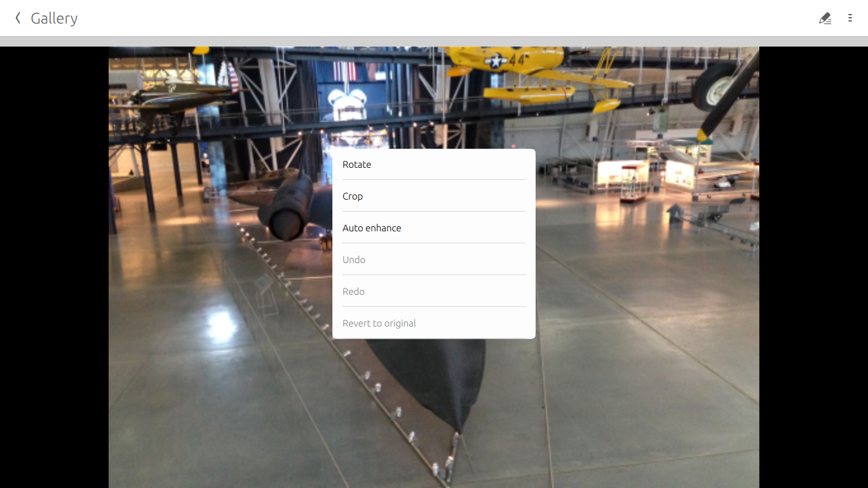
Task: Click the black area left of photo
Action: pyautogui.click(x=54, y=267)
